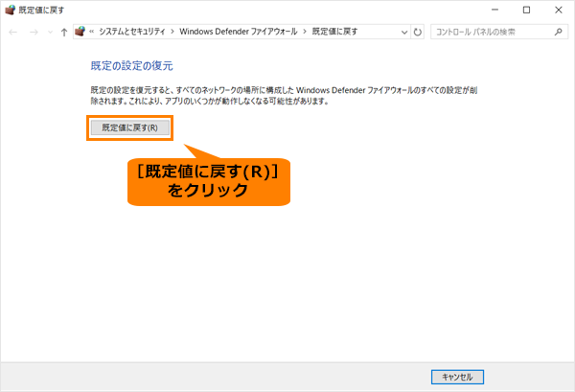Open recent locations dropdown arrow
The image size is (575, 392).
coord(50,33)
